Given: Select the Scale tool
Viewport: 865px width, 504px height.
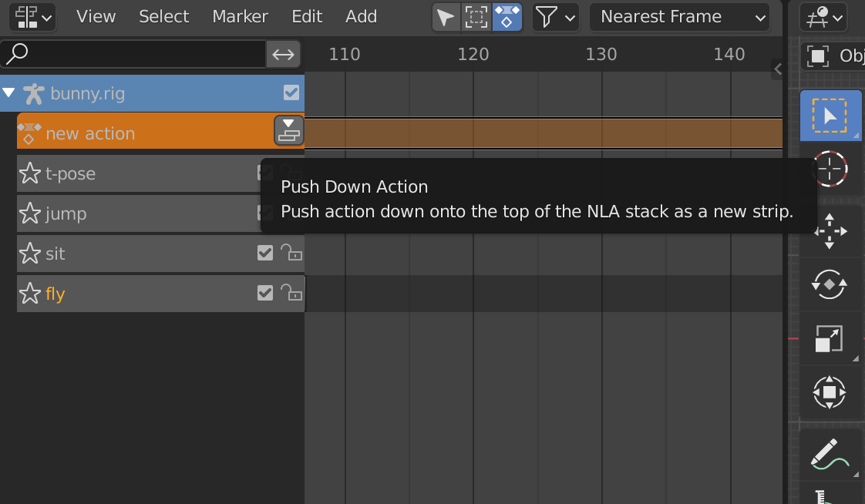Looking at the screenshot, I should (831, 339).
